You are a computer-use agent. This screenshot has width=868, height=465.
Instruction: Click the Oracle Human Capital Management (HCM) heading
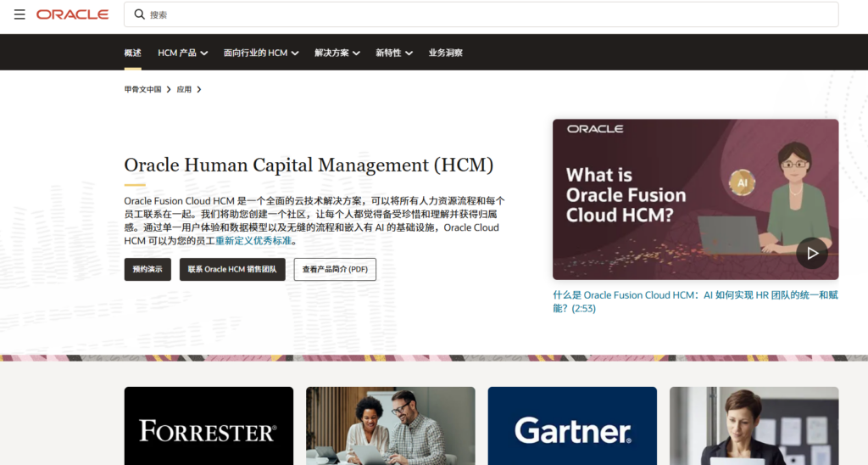[x=309, y=165]
